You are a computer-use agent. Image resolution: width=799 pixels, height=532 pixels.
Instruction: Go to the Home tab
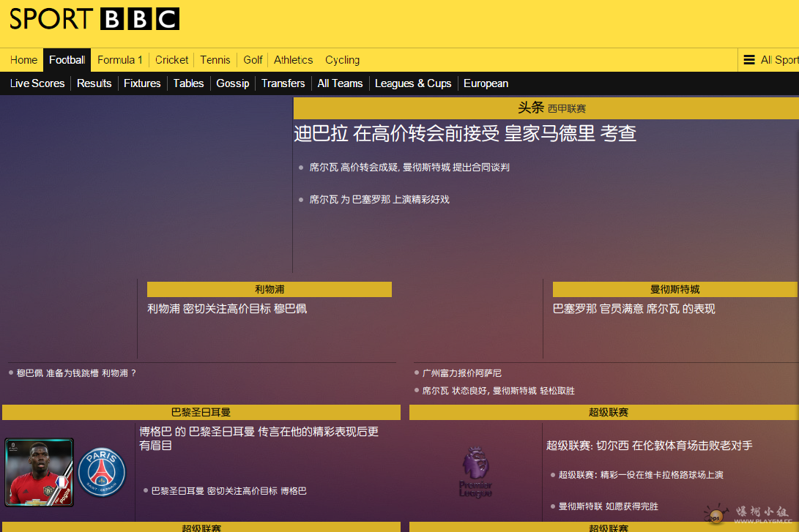(x=23, y=60)
